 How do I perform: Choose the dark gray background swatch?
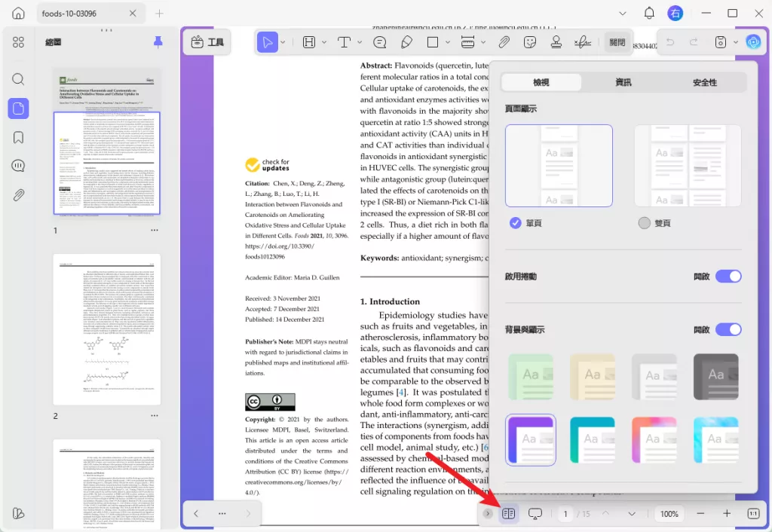[x=716, y=377]
